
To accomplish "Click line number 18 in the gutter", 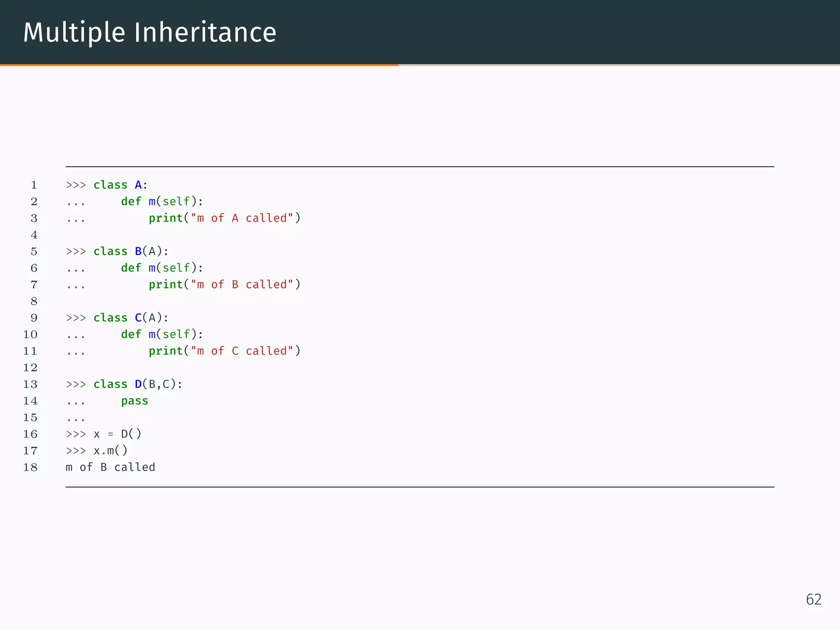I will pos(30,468).
